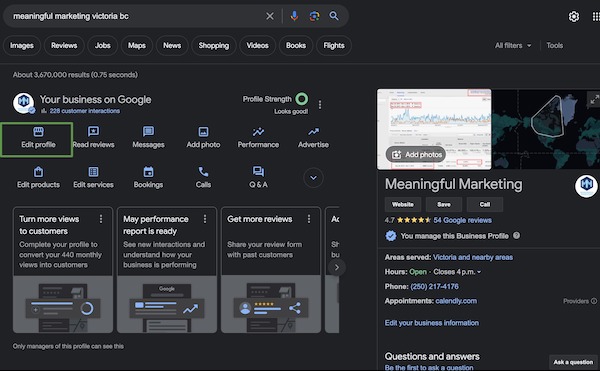The image size is (600, 371).
Task: Open calendly.com appointments link
Action: [456, 301]
